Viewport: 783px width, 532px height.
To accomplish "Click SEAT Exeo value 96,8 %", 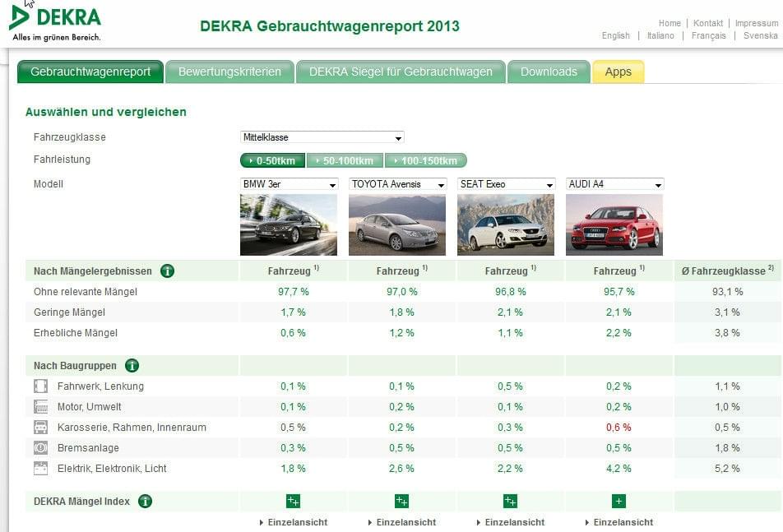I will click(x=510, y=291).
